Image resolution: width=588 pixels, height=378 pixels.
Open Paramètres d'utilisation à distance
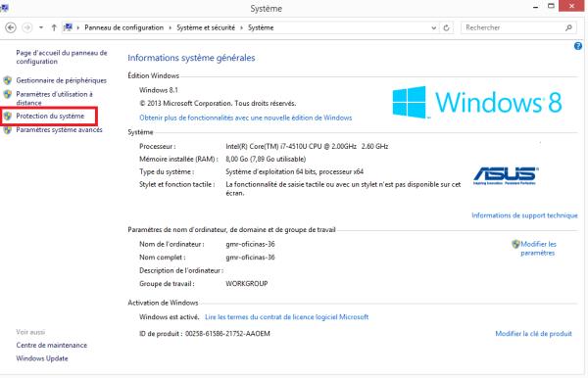pos(54,98)
